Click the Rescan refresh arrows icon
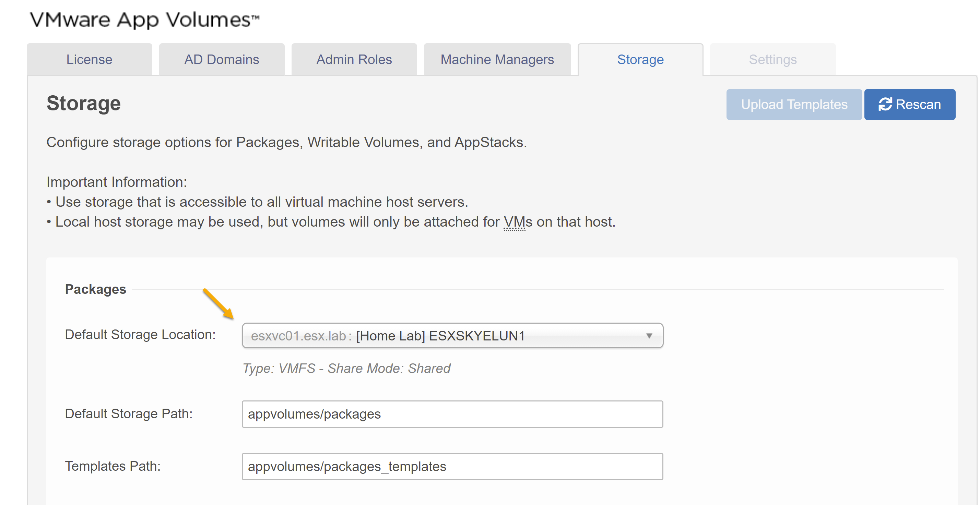The width and height of the screenshot is (980, 505). [x=885, y=105]
